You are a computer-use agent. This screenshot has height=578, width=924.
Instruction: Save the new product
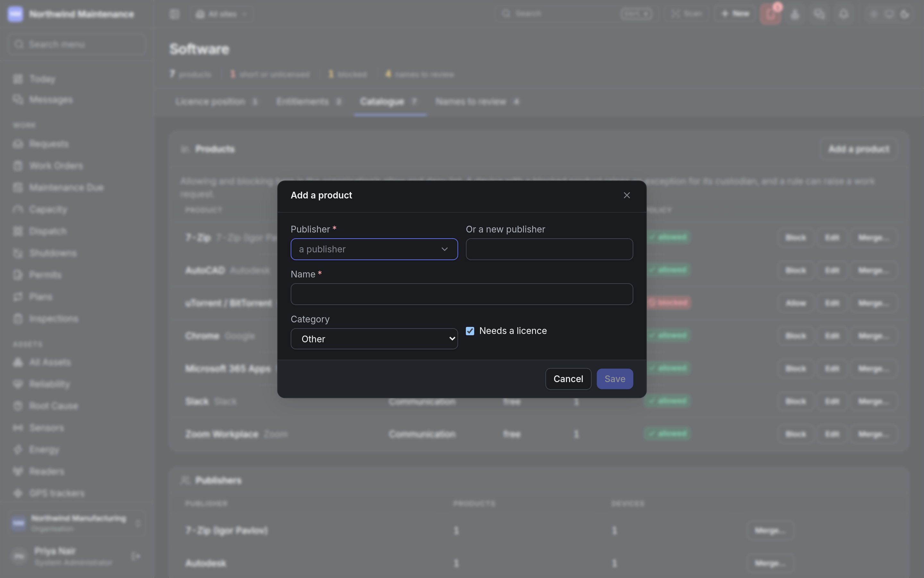pyautogui.click(x=615, y=379)
